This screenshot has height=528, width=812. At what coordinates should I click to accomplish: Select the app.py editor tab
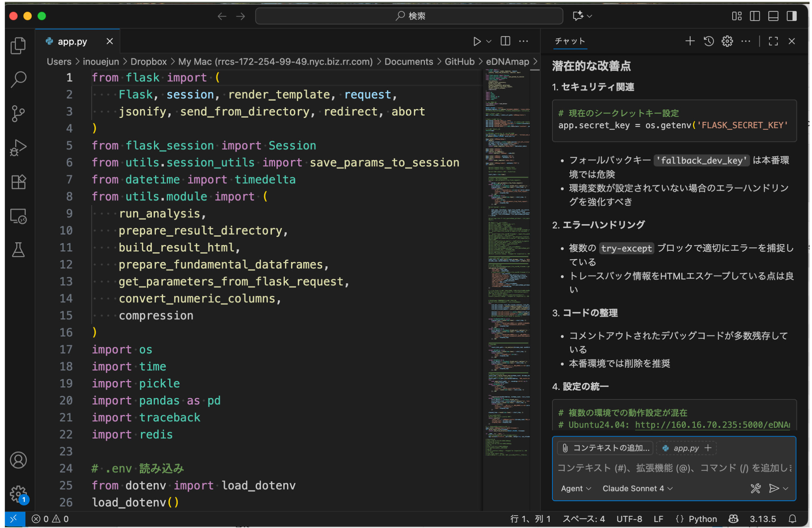click(x=72, y=41)
